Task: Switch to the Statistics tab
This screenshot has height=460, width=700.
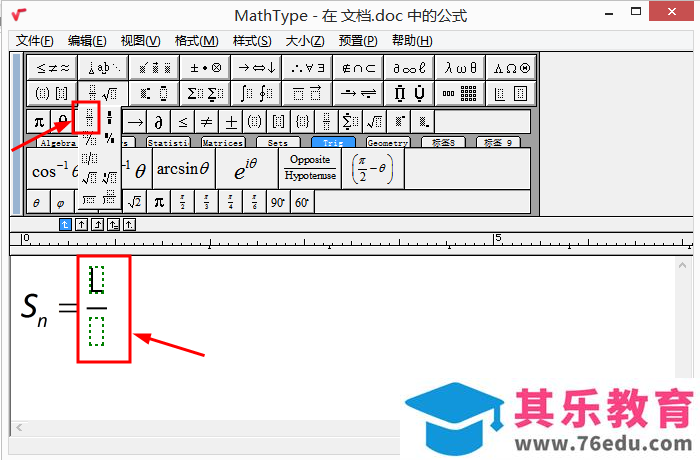Action: click(168, 143)
